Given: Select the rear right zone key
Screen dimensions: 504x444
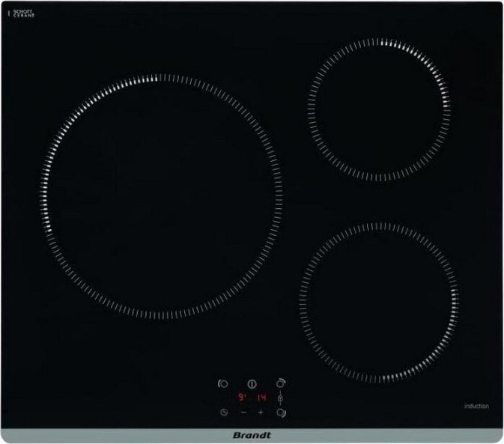Looking at the screenshot, I should [x=280, y=382].
